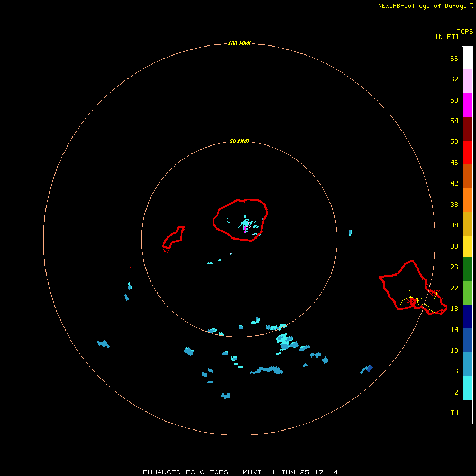
Task: Click legend value "38"
Action: pyautogui.click(x=454, y=204)
